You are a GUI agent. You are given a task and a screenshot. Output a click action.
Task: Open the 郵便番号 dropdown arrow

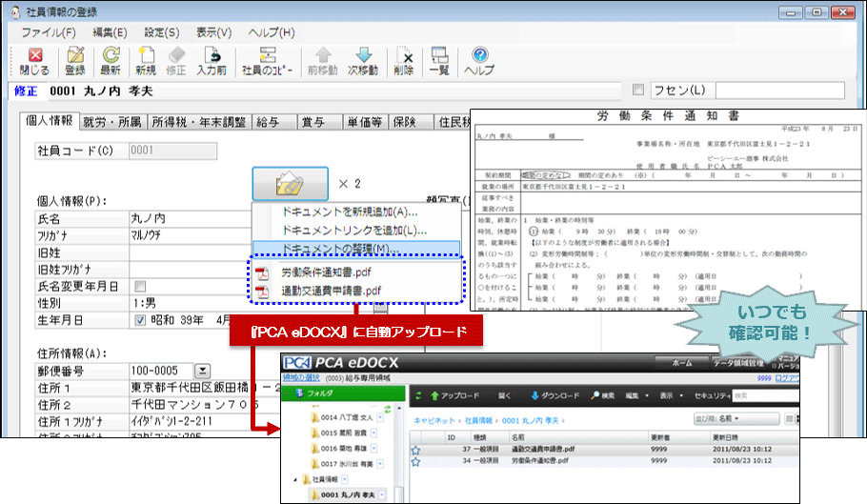202,371
